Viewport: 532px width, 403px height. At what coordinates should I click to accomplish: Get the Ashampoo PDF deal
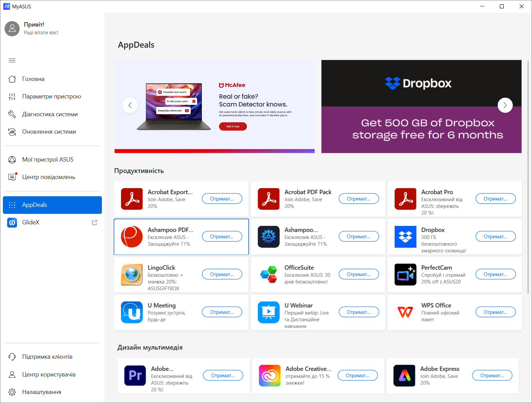[222, 236]
